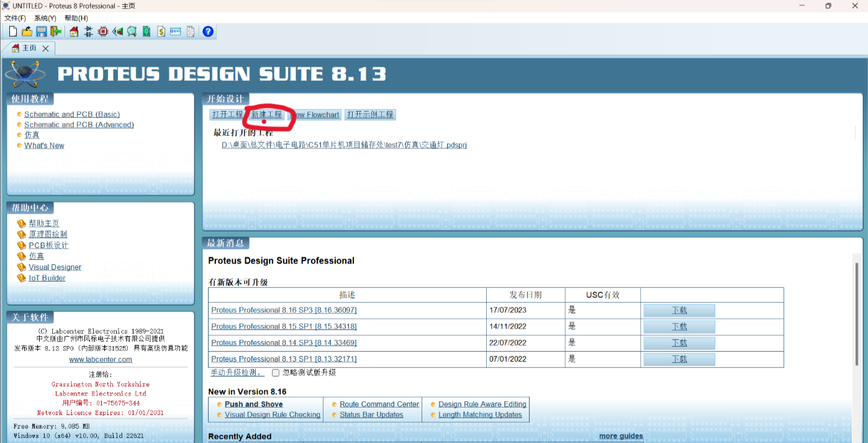Visit www.labcenter.com link
868x443 pixels.
coord(101,359)
